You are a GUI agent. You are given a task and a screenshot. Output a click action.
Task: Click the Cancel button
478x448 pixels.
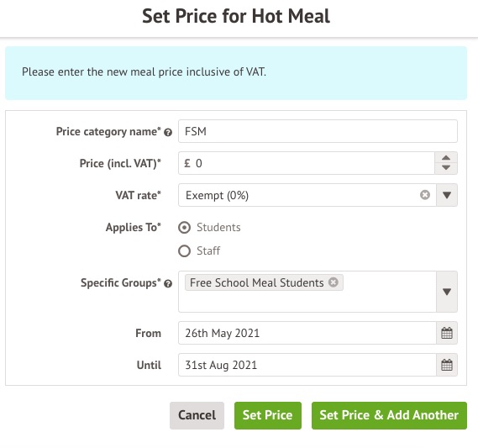click(x=197, y=415)
